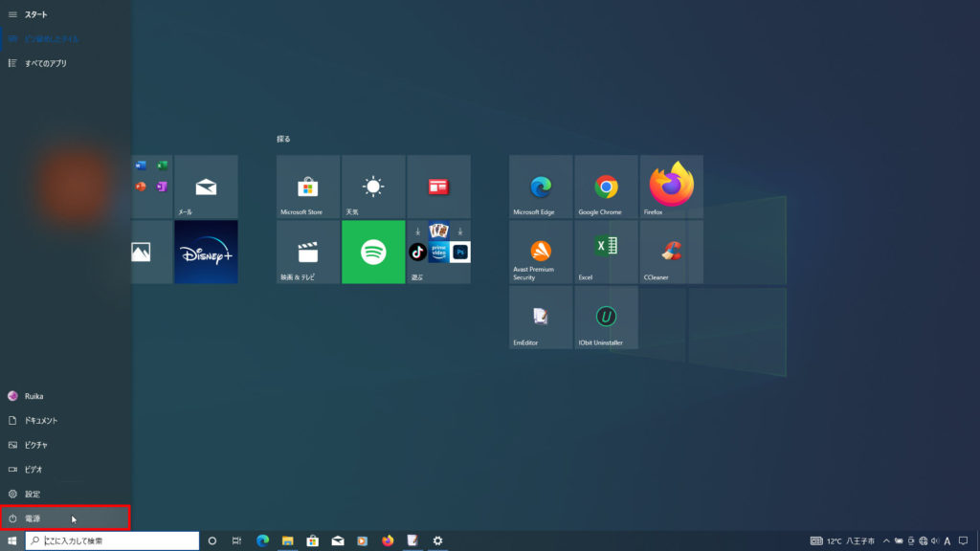Show hidden system tray icons chevron
This screenshot has width=980, height=551.
click(886, 540)
